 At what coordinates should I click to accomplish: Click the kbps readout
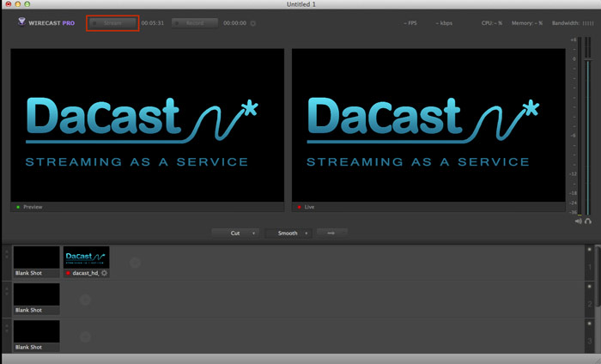[x=444, y=23]
